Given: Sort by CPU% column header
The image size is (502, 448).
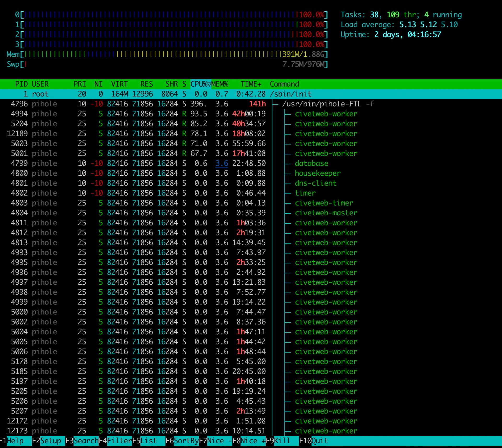Looking at the screenshot, I should coord(200,84).
